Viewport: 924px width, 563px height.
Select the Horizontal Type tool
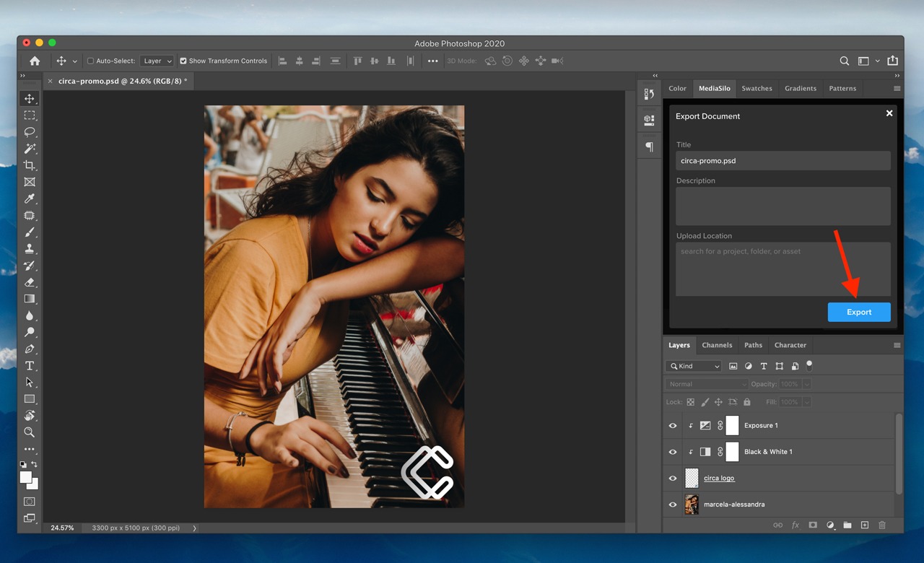click(30, 365)
